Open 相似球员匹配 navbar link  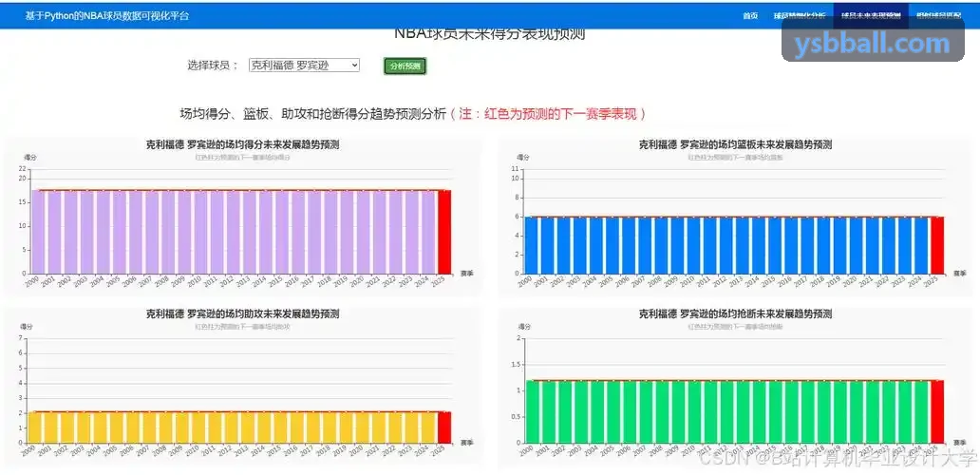tap(939, 15)
